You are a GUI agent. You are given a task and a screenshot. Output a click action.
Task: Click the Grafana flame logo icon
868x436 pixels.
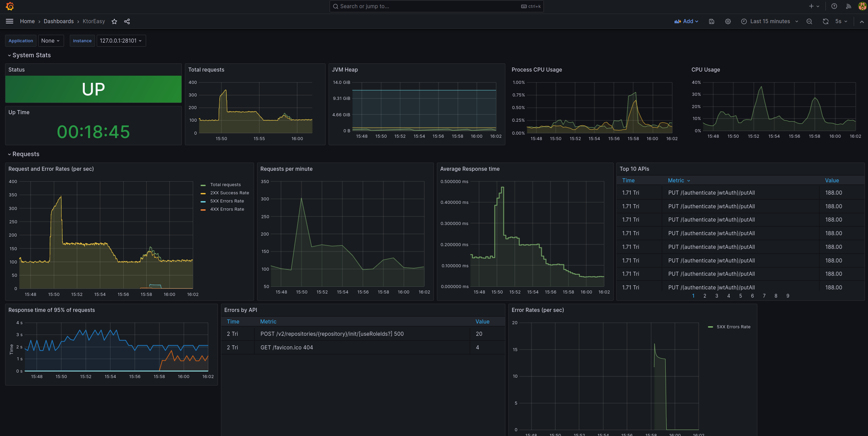(10, 6)
